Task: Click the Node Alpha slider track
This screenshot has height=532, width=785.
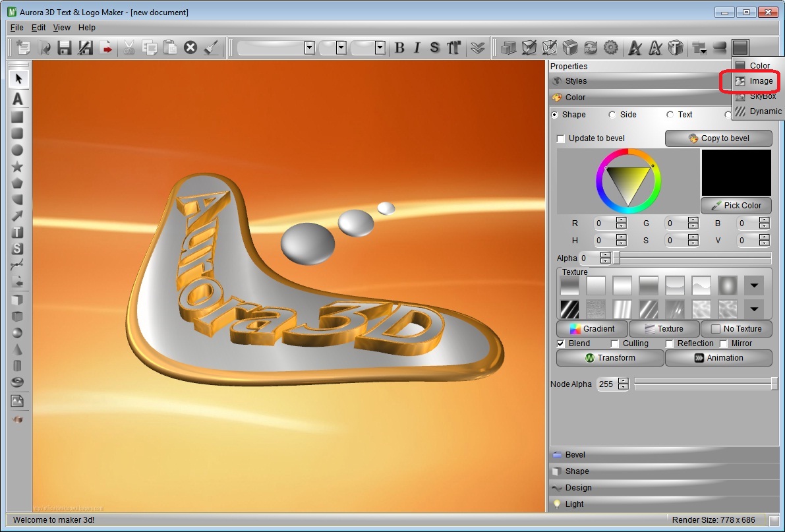Action: (706, 384)
